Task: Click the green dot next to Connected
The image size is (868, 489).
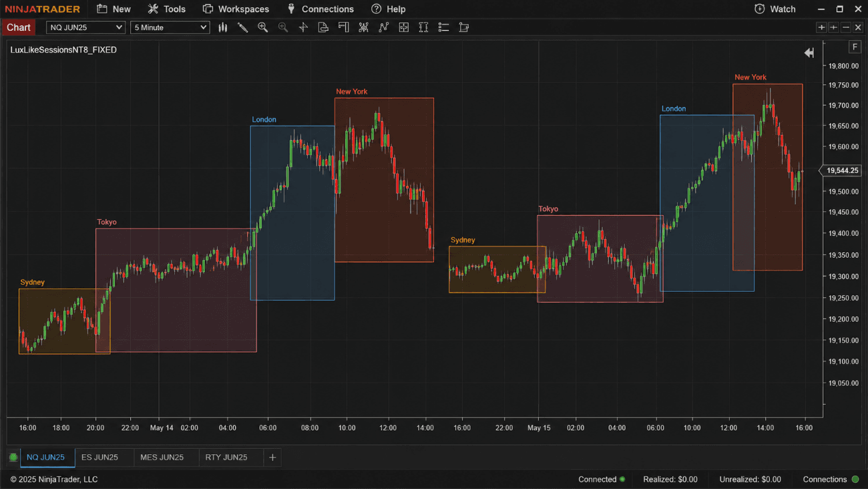Action: click(622, 479)
